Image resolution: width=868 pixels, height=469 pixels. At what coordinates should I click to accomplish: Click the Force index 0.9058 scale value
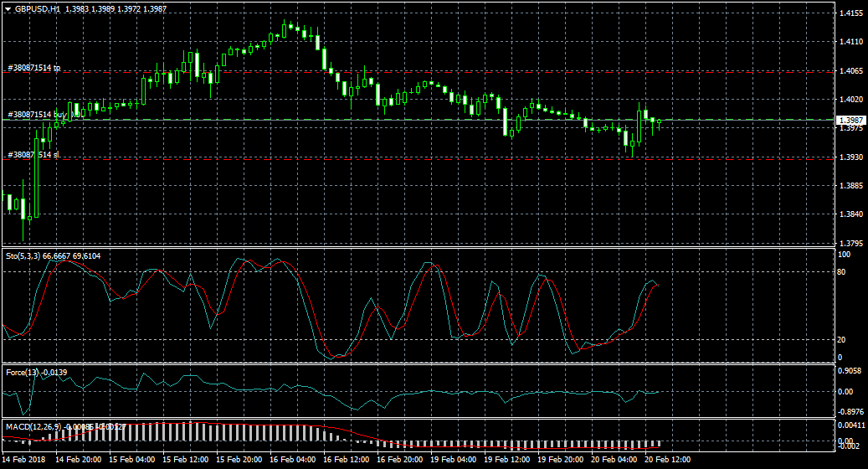[x=850, y=372]
